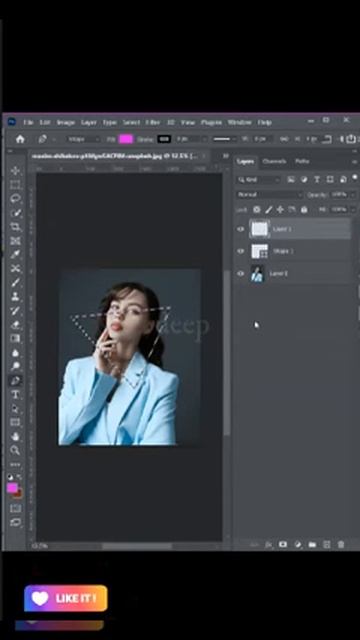The image size is (360, 640).
Task: Hide Layer 0 with its eye icon
Action: click(240, 273)
